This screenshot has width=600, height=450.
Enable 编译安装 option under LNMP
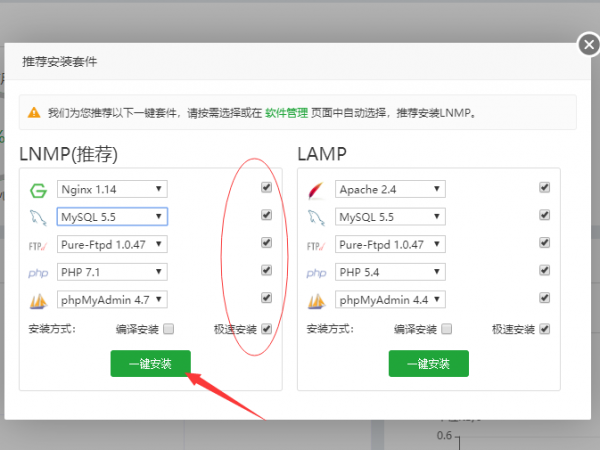coord(169,328)
